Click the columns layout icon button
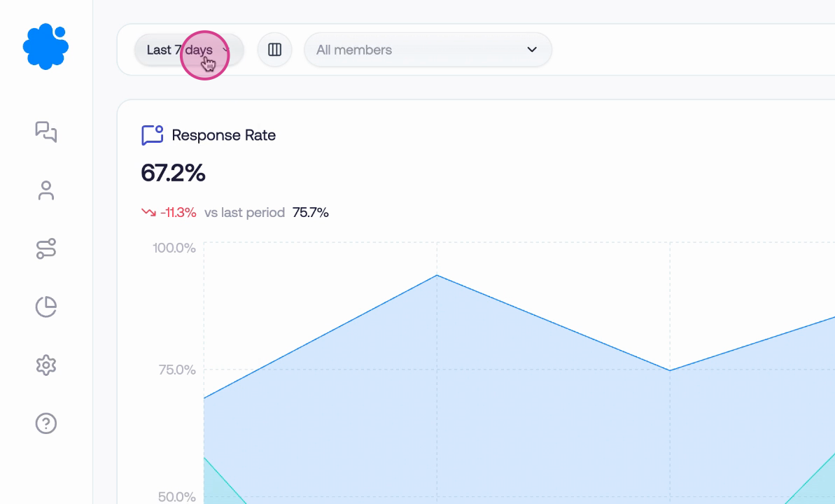 pos(275,50)
